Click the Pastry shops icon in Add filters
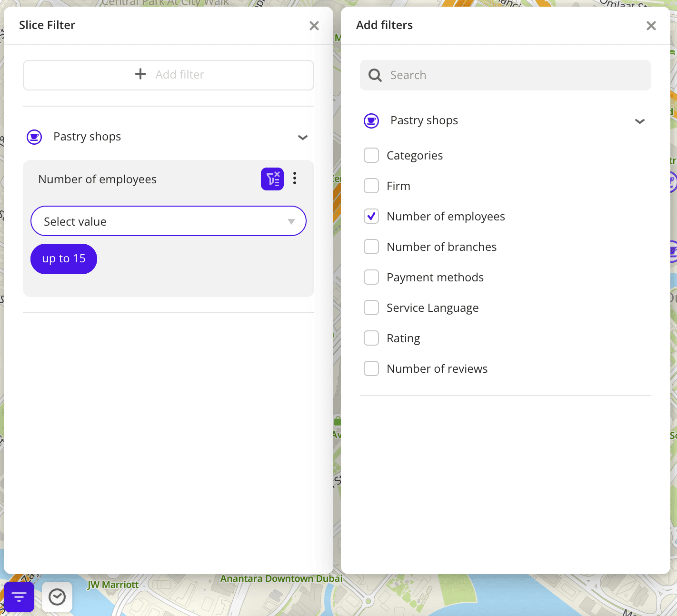677x616 pixels. click(x=371, y=121)
